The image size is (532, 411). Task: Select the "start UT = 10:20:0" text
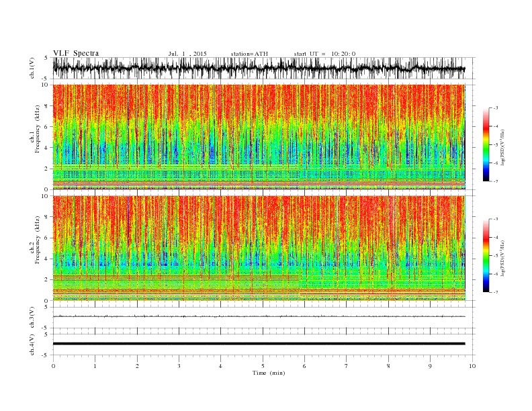pyautogui.click(x=324, y=54)
